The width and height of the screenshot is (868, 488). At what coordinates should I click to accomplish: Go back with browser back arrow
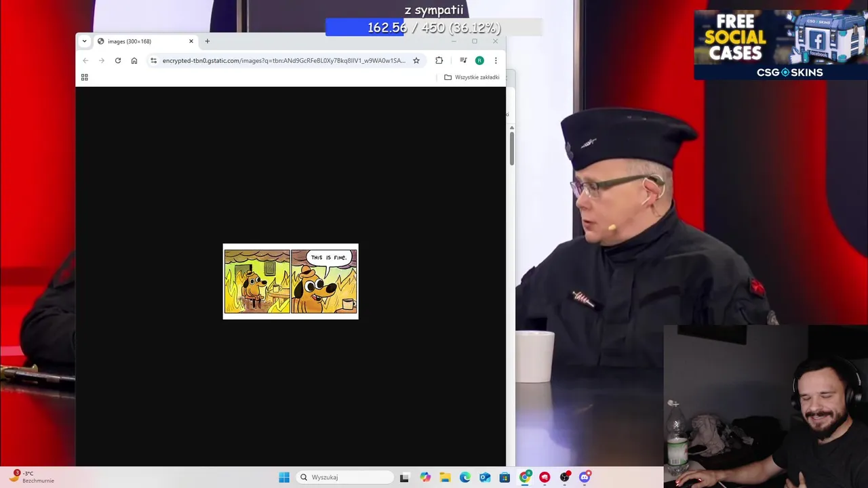click(85, 60)
